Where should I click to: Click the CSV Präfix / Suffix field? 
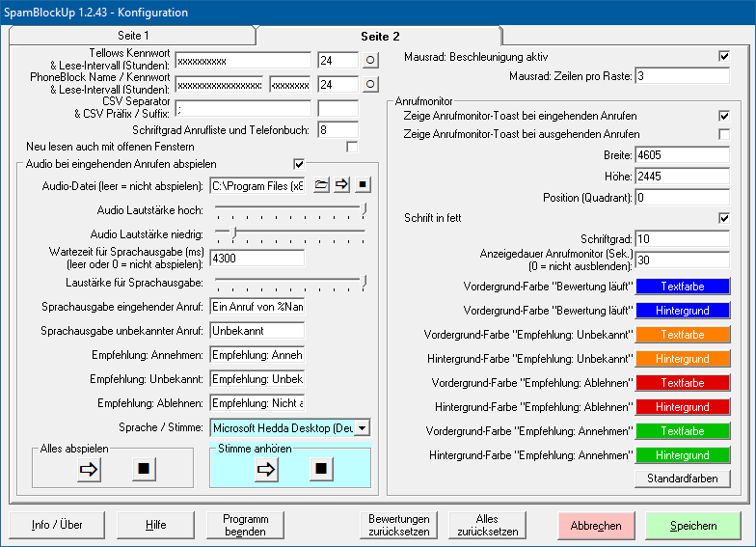[x=337, y=108]
